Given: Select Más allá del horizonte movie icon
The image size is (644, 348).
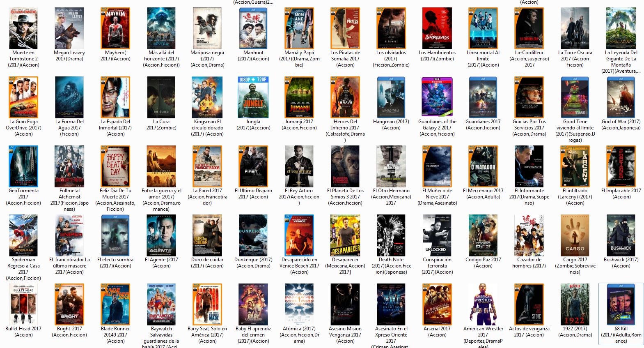Looking at the screenshot, I should [161, 28].
